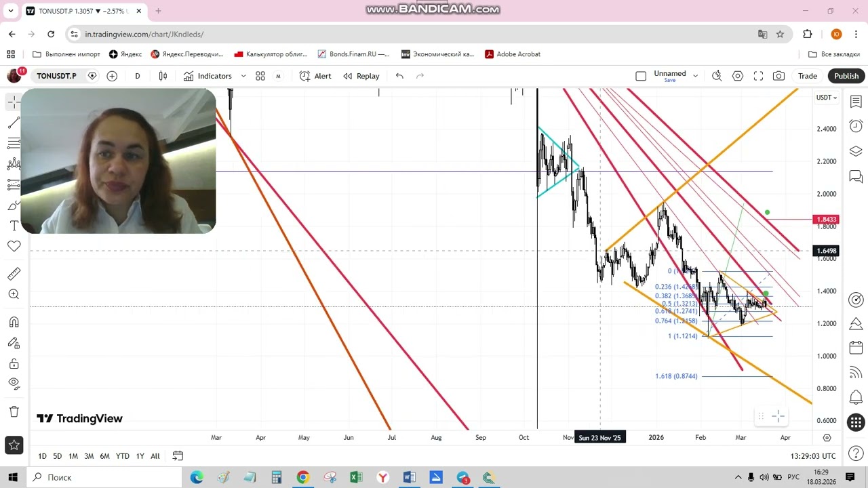Enter fullscreen chart mode

click(x=758, y=76)
